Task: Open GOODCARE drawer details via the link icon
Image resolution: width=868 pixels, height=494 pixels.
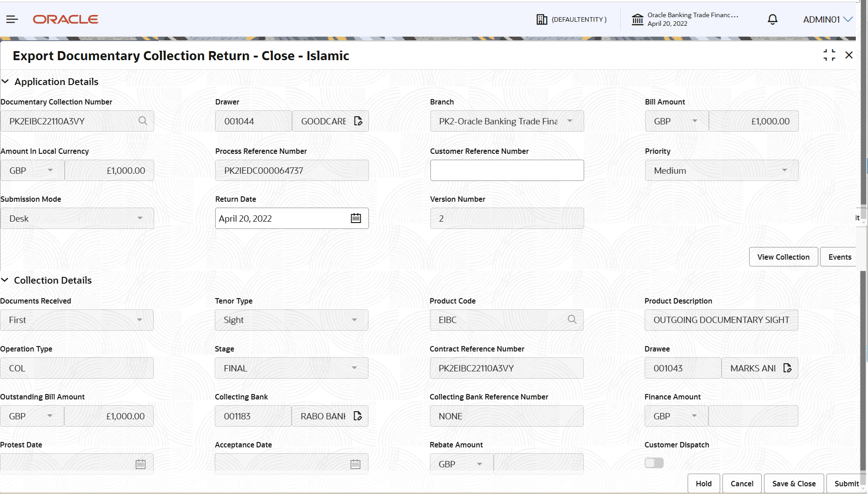Action: click(x=358, y=121)
